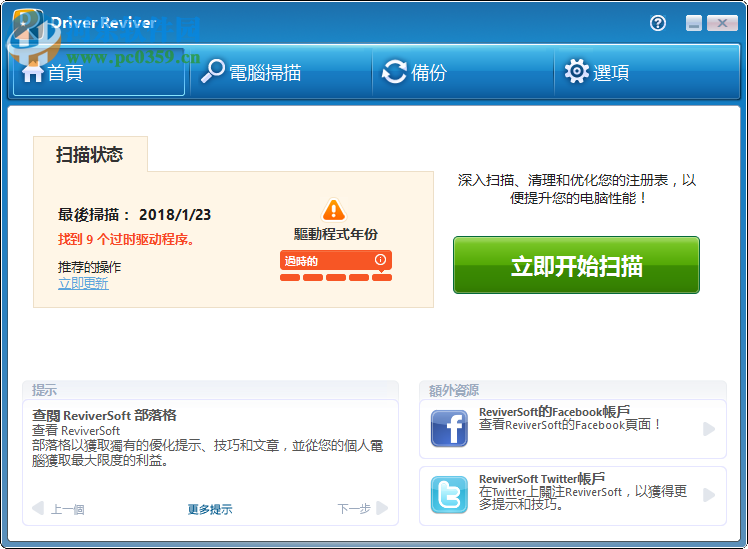Open the Twitter icon

[449, 495]
